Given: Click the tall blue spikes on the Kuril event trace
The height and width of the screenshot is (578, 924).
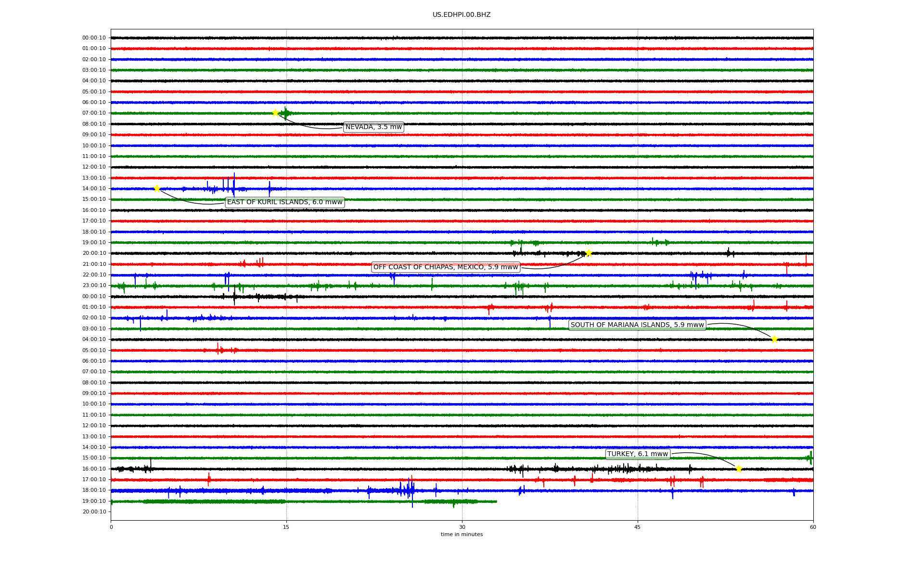Looking at the screenshot, I should point(229,185).
